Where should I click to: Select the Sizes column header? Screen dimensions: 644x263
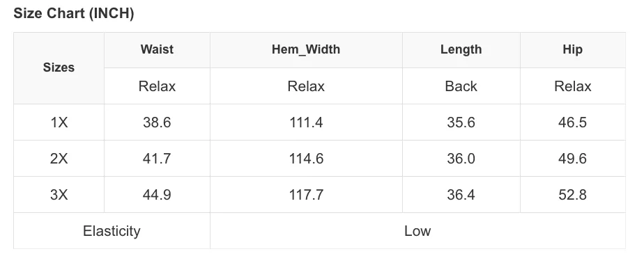pyautogui.click(x=59, y=67)
